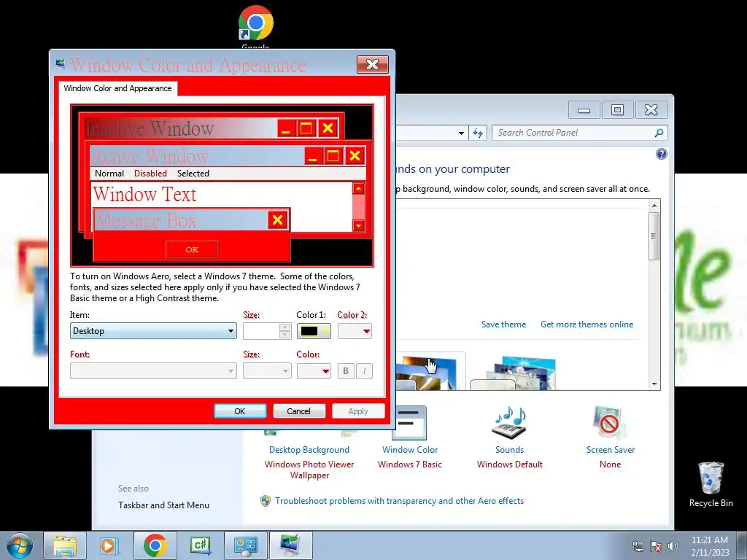This screenshot has width=747, height=560.
Task: Open the Font Color dropdown
Action: click(314, 371)
